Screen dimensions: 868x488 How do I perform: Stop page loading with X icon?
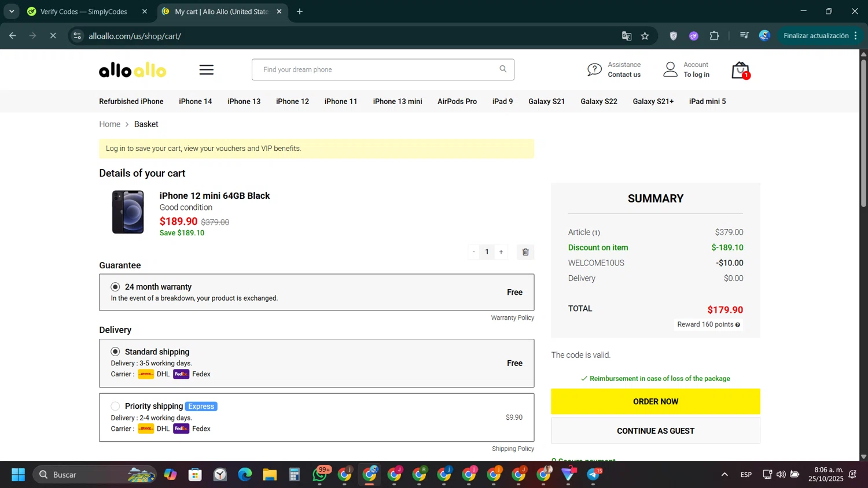(x=53, y=36)
